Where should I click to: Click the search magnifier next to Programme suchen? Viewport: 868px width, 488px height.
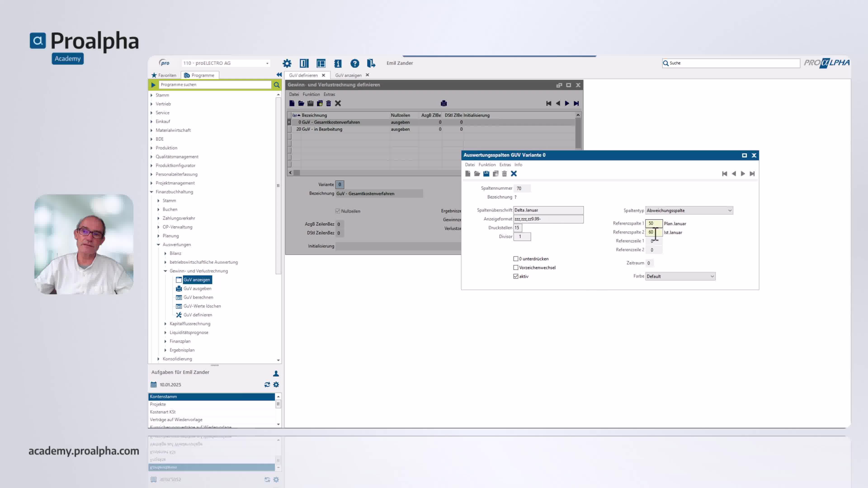point(277,85)
